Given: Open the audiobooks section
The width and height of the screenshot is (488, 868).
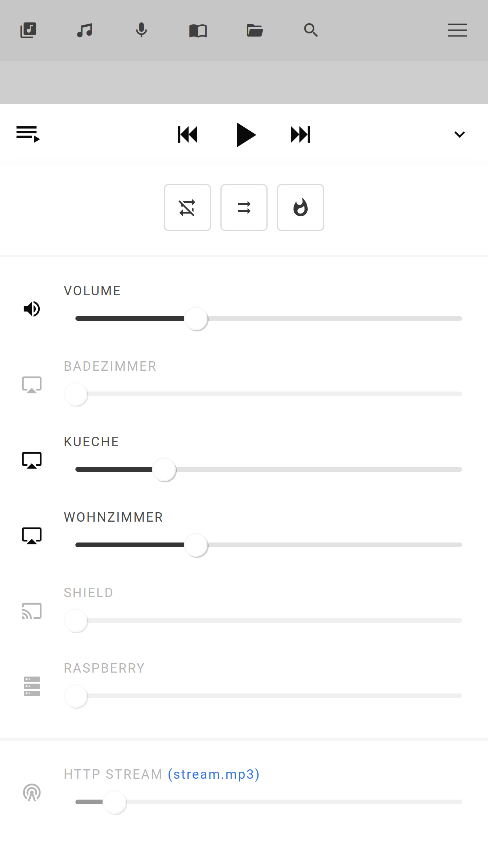Looking at the screenshot, I should point(198,30).
